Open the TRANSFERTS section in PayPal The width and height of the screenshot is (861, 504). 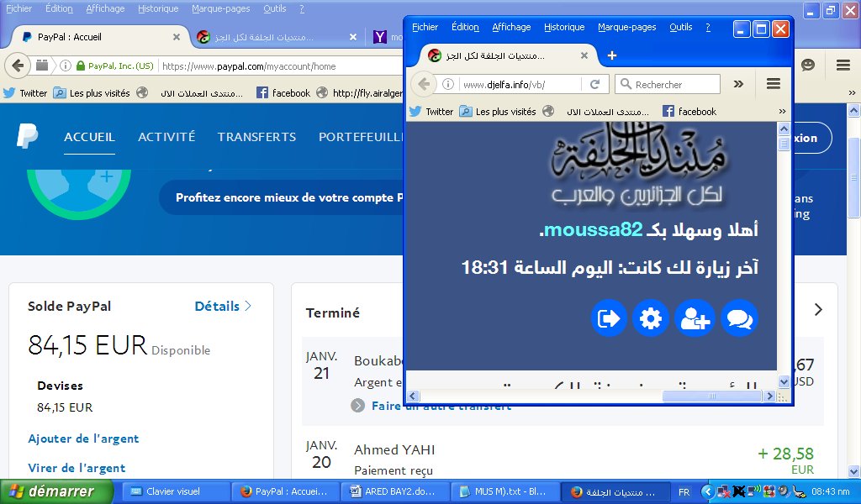pyautogui.click(x=256, y=137)
